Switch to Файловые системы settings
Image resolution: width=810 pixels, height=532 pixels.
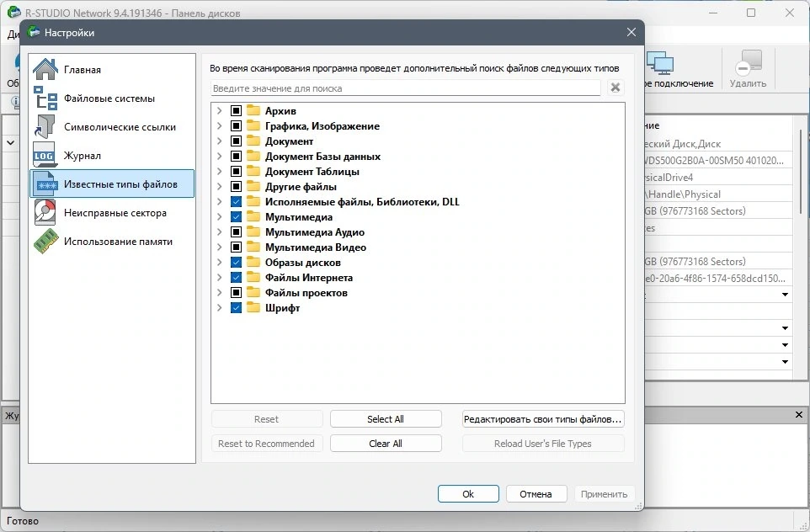click(x=112, y=98)
